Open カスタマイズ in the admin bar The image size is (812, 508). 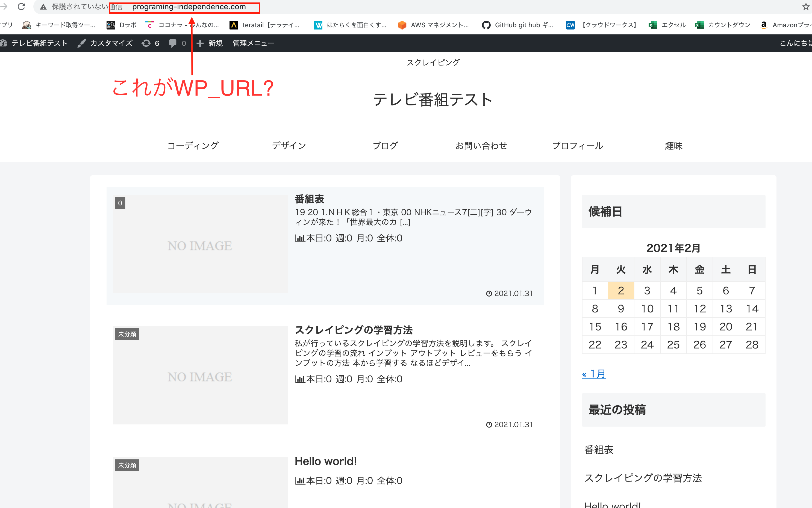click(x=105, y=43)
